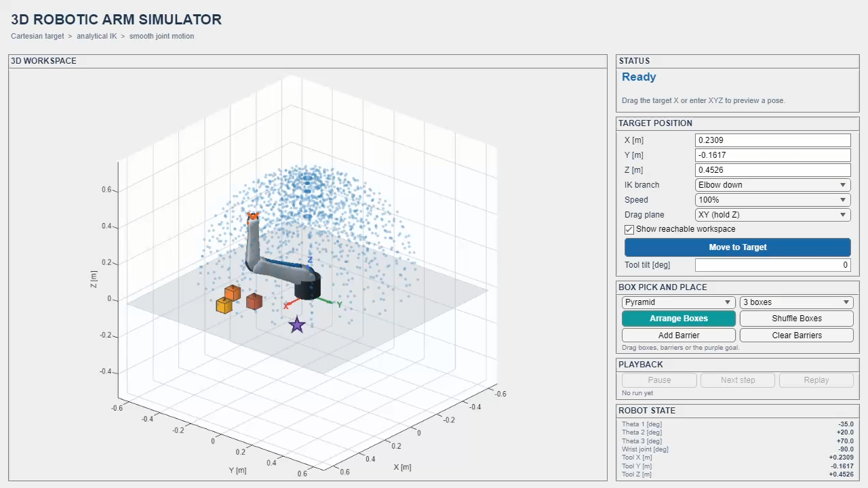
Task: Focus the X [m] target input field
Action: point(773,140)
